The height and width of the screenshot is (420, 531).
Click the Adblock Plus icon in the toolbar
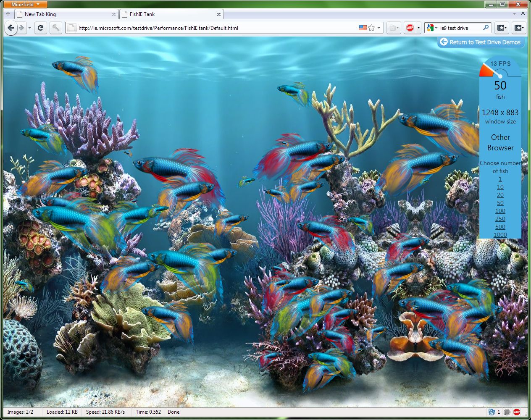pos(410,28)
